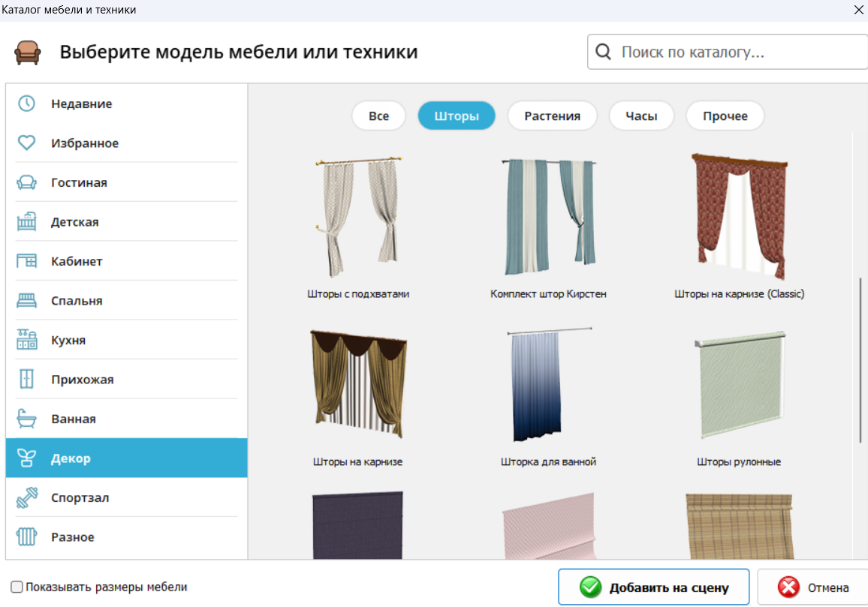Click the Поиск по каталогу search field
The height and width of the screenshot is (607, 868).
(728, 52)
